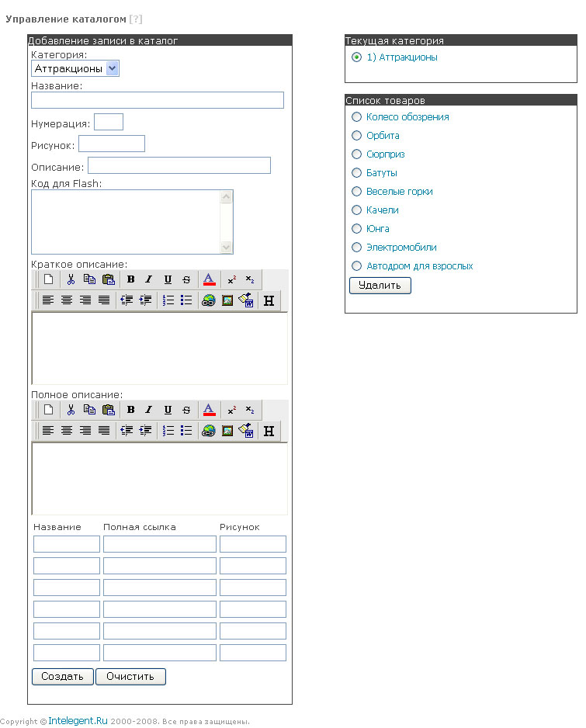Viewport: 586px width, 728px height.
Task: Click the Название input field
Action: (x=158, y=100)
